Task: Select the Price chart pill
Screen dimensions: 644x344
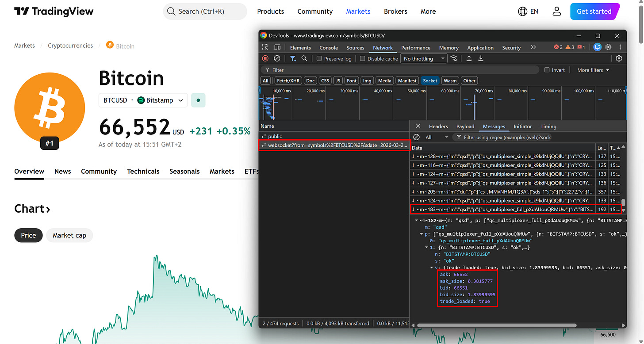Action: pyautogui.click(x=28, y=235)
